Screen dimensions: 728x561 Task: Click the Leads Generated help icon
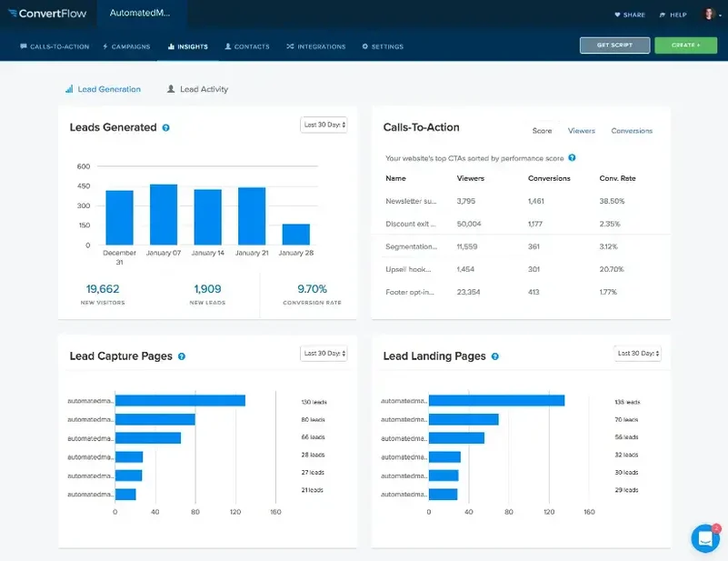tap(165, 128)
